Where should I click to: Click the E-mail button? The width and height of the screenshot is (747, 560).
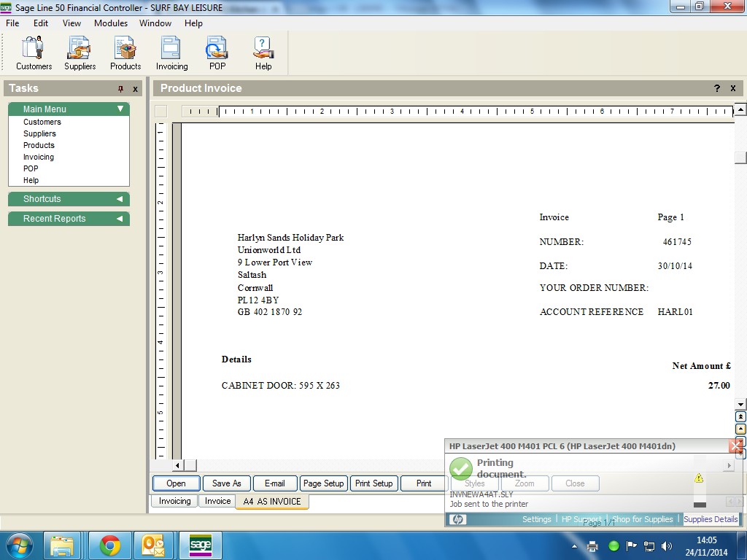275,483
